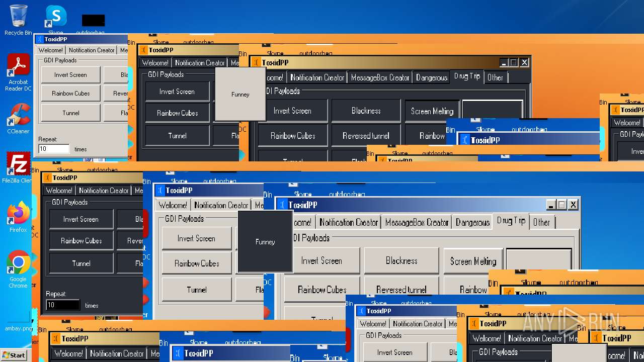This screenshot has width=644, height=362.
Task: Click Tunnel in dark window beside light Funney button
Action: [177, 136]
